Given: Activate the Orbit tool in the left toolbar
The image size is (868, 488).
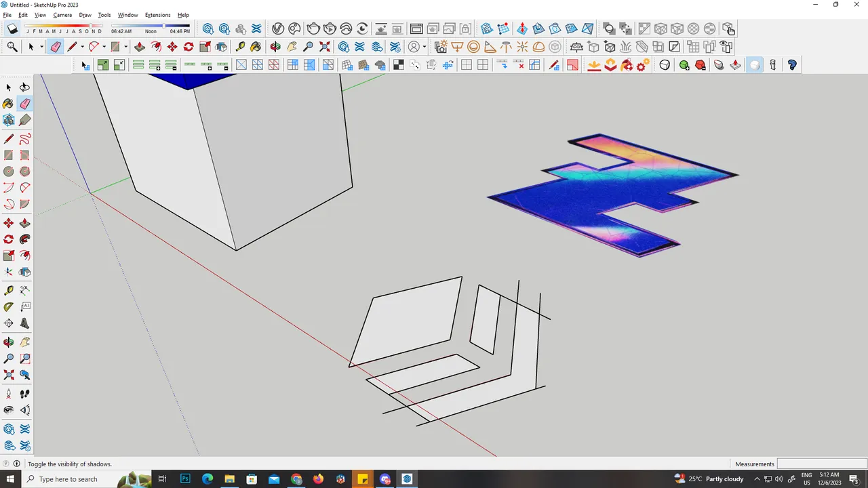Looking at the screenshot, I should click(x=9, y=342).
